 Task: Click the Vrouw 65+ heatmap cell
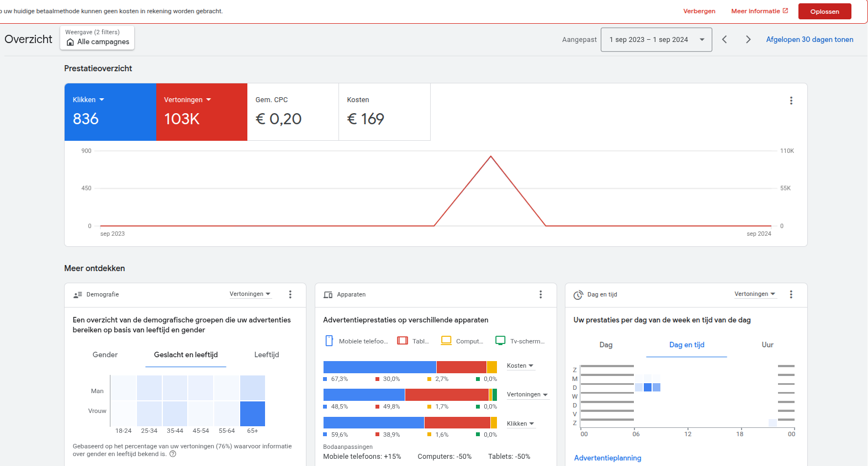click(252, 414)
